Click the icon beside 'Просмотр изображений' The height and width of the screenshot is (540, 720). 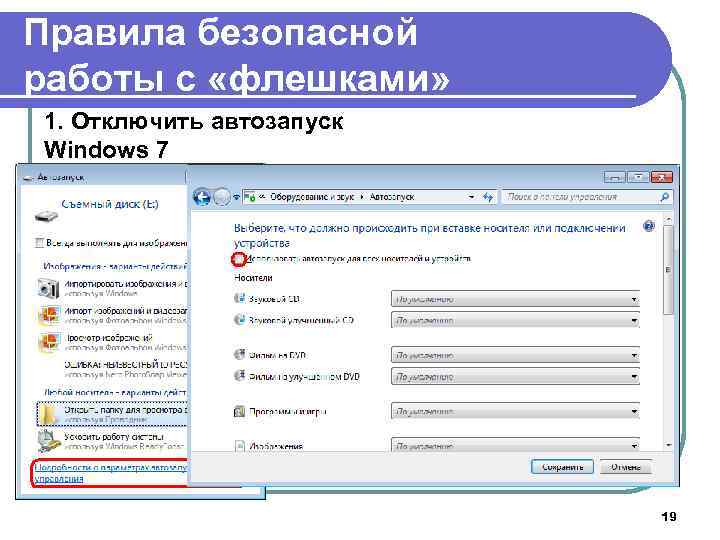48,342
